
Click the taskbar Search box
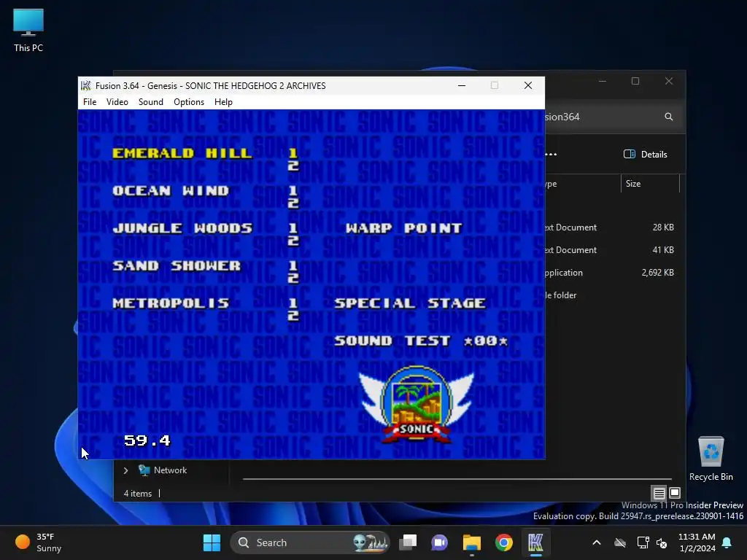(x=309, y=542)
